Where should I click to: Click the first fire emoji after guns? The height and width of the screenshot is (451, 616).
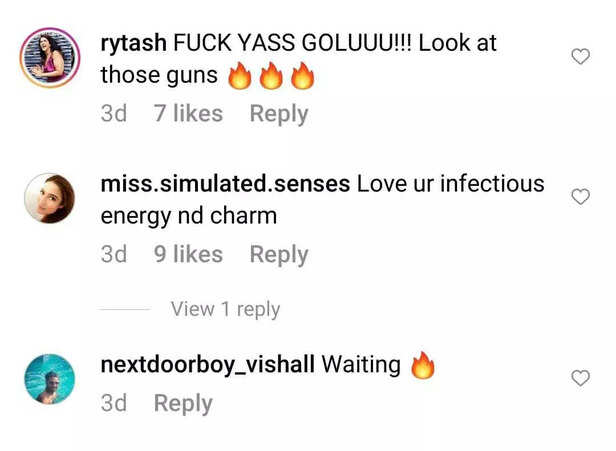click(x=240, y=75)
